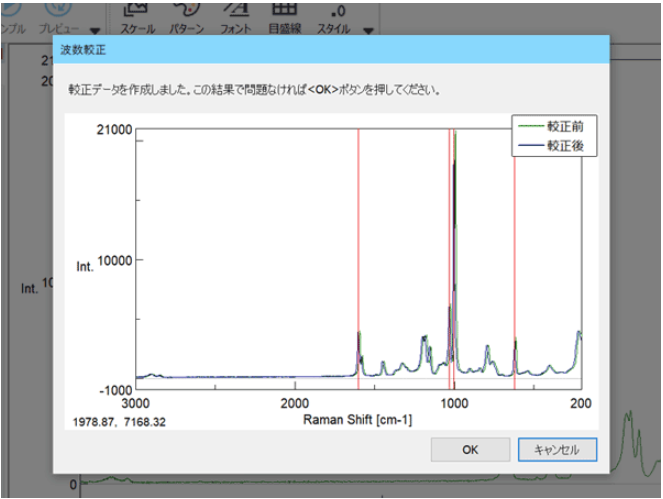Click the Int. axis label in dialog
The image size is (663, 499).
[85, 267]
